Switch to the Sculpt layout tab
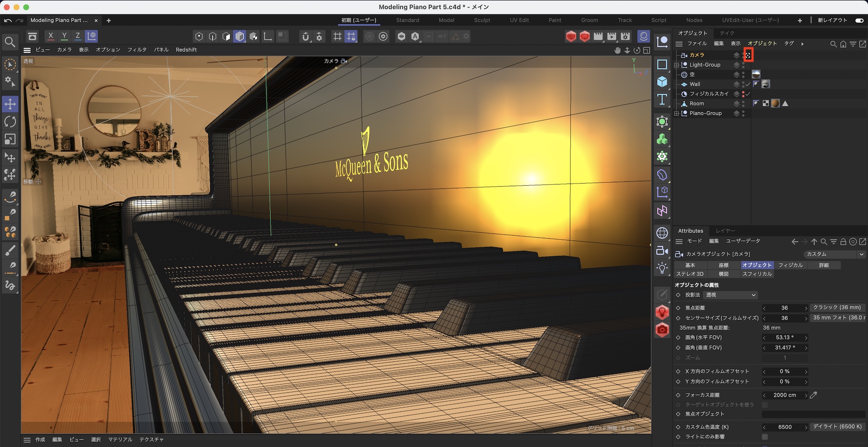Image resolution: width=868 pixels, height=447 pixels. 482,20
